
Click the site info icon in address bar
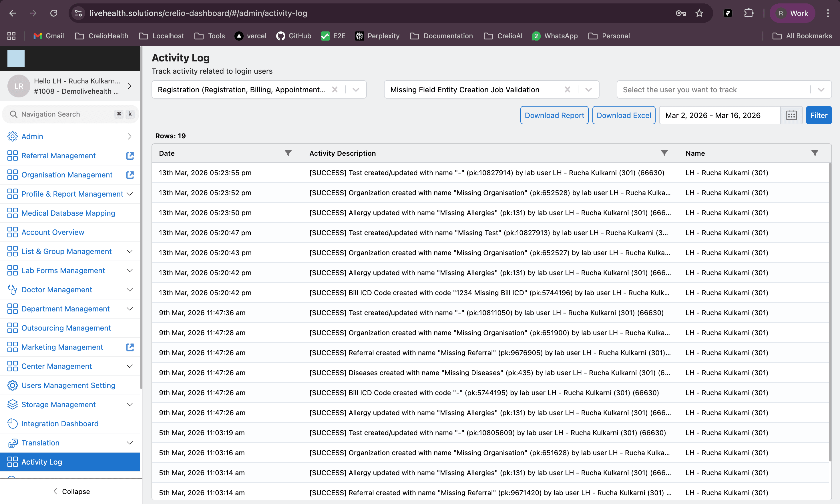[x=78, y=13]
